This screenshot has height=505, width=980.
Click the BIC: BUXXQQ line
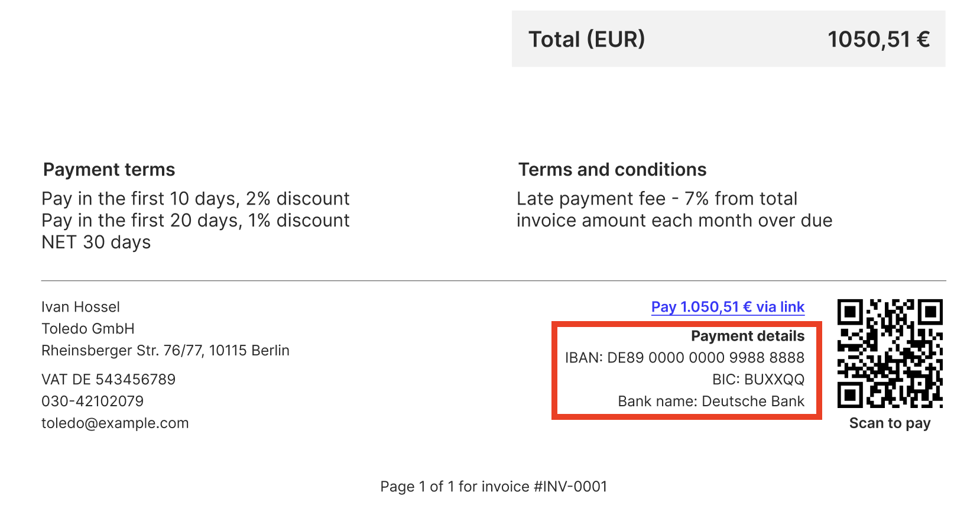[758, 380]
